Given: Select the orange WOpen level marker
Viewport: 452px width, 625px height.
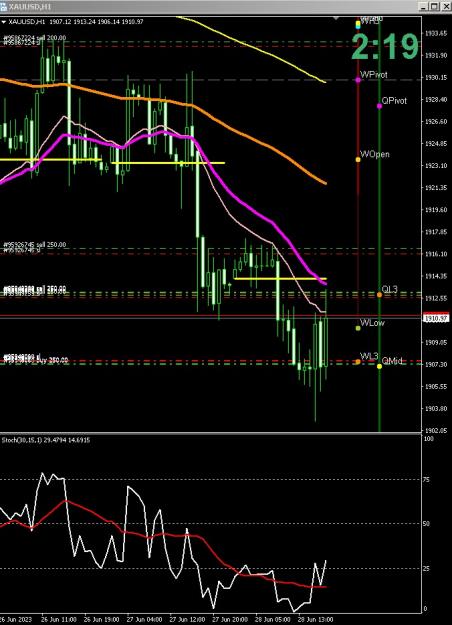Looking at the screenshot, I should [358, 159].
